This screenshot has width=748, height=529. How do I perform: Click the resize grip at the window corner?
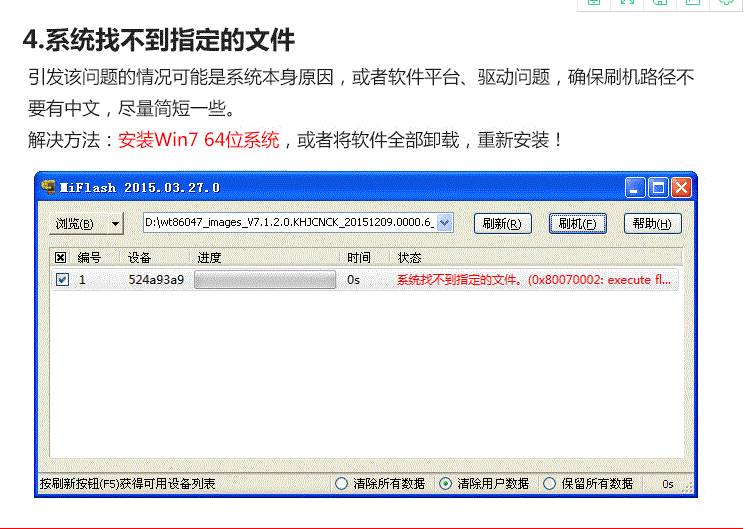click(687, 487)
